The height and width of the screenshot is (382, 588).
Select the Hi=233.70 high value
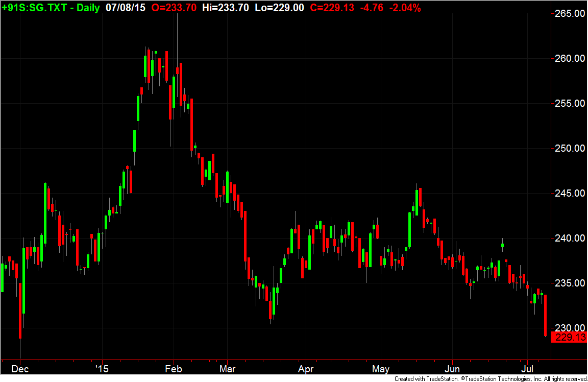(x=226, y=8)
